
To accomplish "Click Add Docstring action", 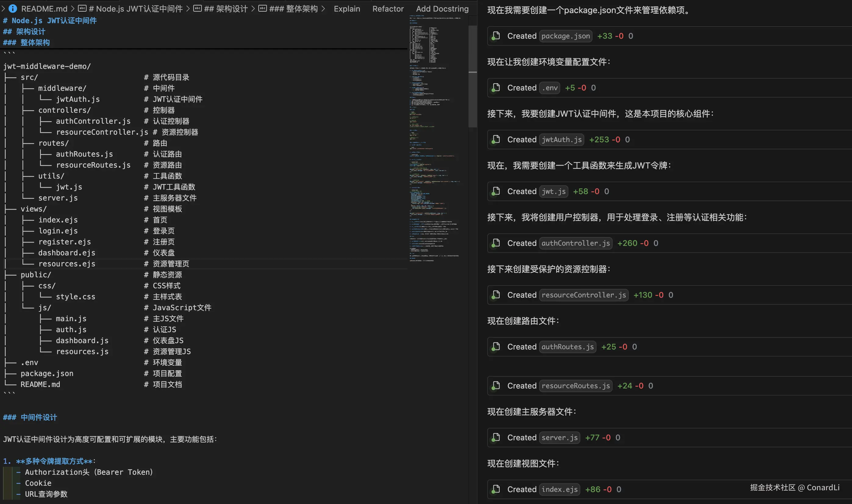I will (442, 9).
